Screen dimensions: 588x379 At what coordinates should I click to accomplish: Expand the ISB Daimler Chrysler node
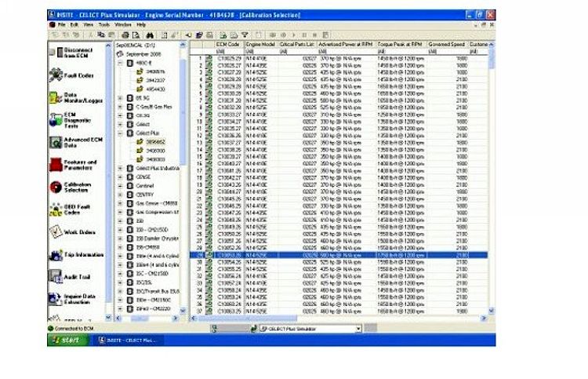tap(120, 239)
